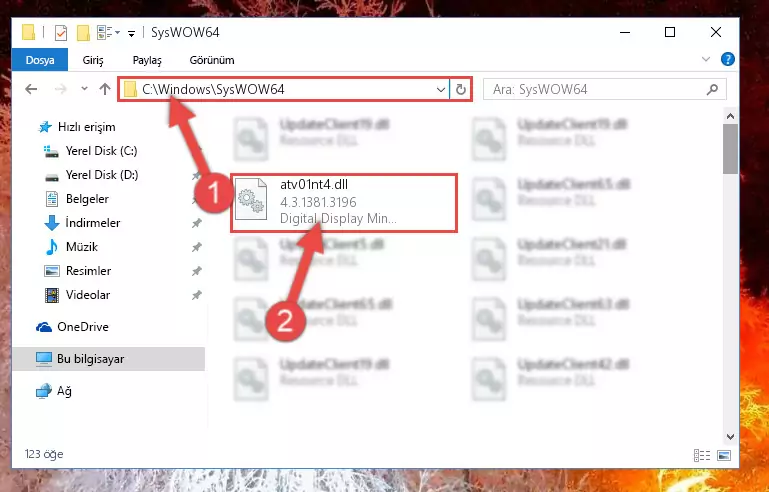Go up one folder level

(105, 89)
